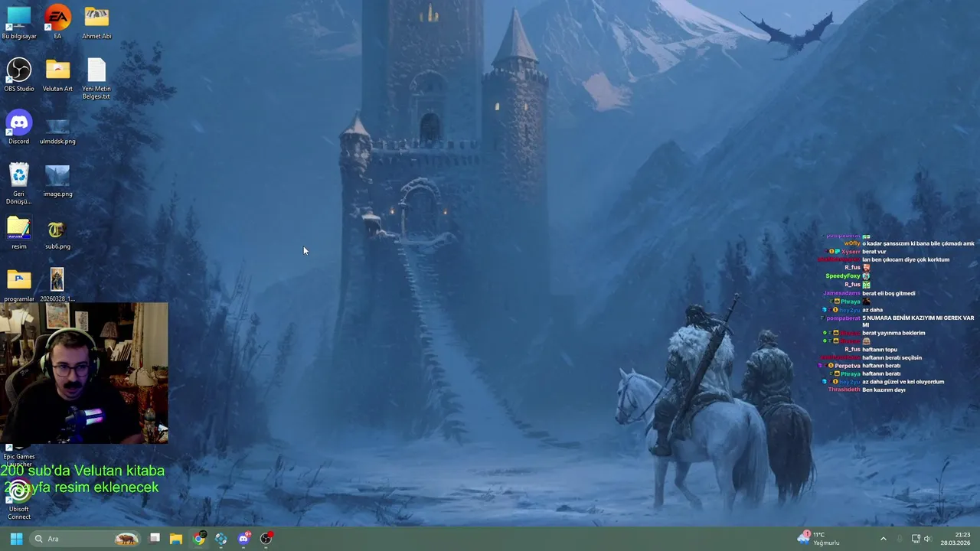Launch the EA desktop shortcut
Viewport: 980px width, 551px height.
(x=57, y=22)
